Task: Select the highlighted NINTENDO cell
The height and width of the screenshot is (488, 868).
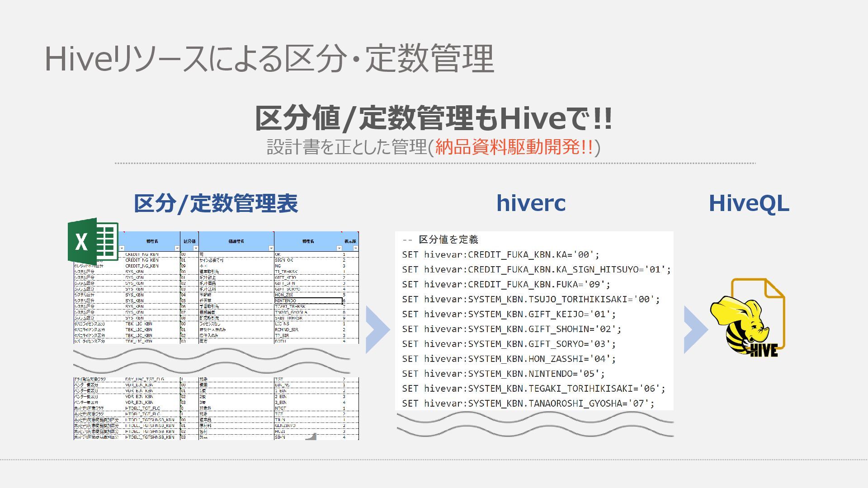Action: [x=307, y=300]
